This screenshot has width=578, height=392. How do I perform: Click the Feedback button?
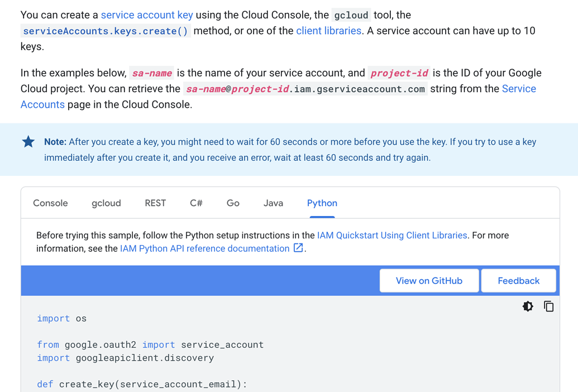[x=519, y=281]
